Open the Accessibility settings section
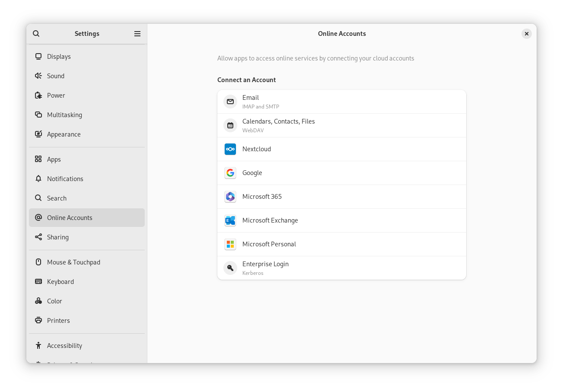Screen dimensions: 563x392 tap(64, 345)
